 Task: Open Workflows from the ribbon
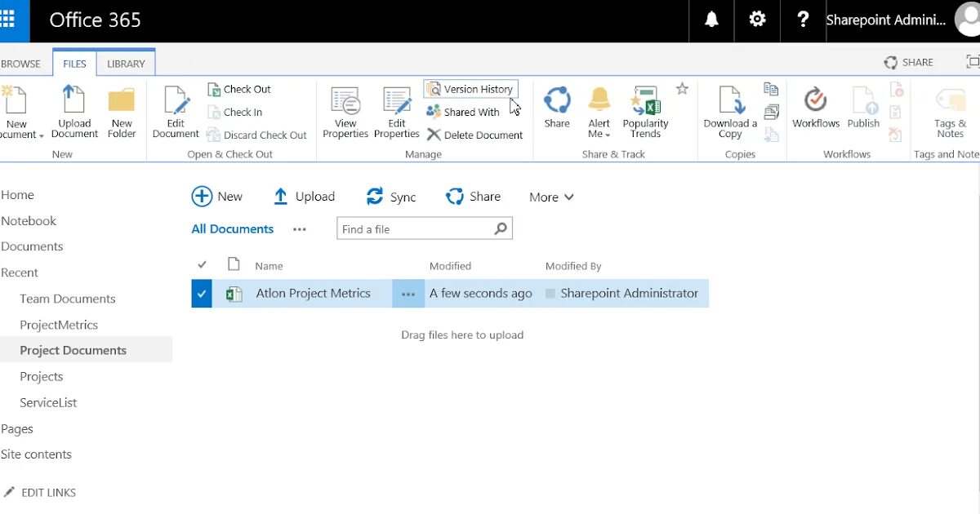pos(816,107)
